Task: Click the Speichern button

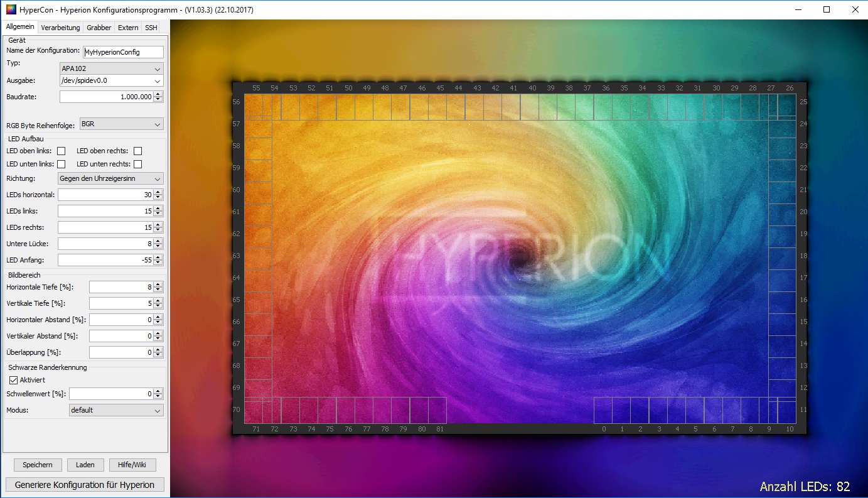Action: point(38,465)
